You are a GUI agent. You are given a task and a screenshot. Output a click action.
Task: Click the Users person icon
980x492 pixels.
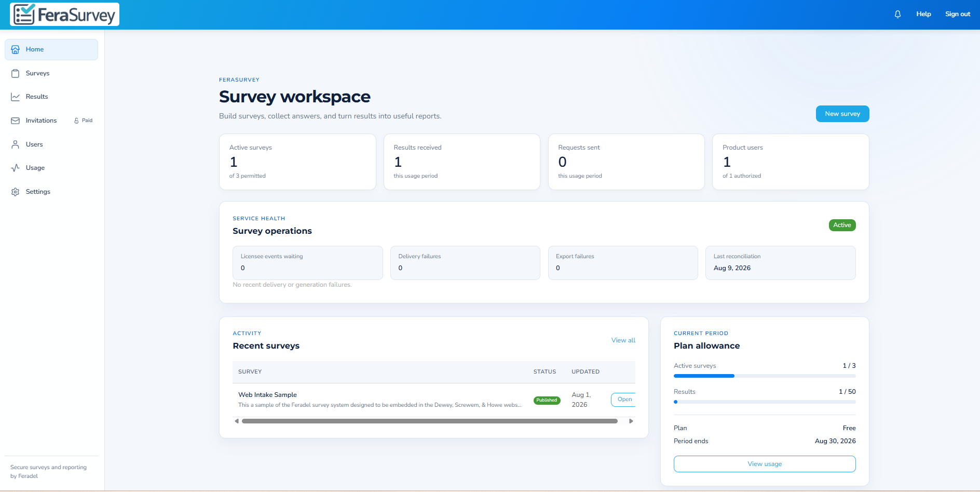(16, 144)
